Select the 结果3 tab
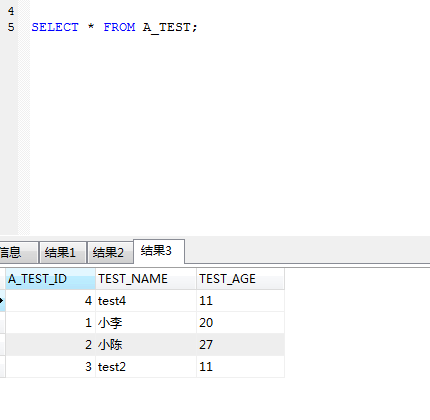This screenshot has width=430, height=420. 159,251
